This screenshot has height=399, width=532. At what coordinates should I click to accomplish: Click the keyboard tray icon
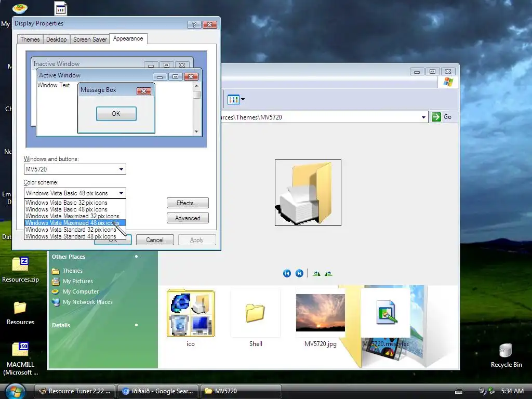click(x=459, y=392)
